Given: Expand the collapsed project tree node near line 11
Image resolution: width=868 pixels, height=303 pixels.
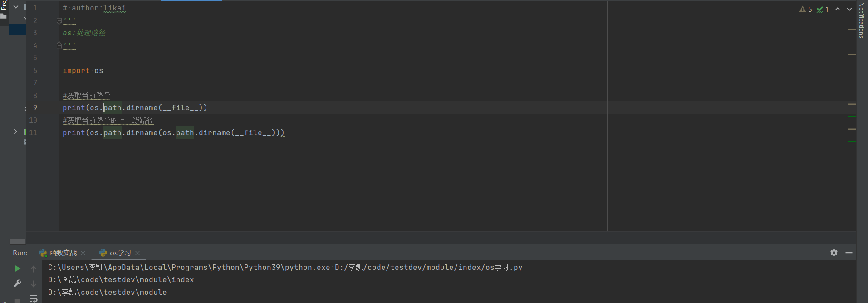Looking at the screenshot, I should (x=15, y=132).
